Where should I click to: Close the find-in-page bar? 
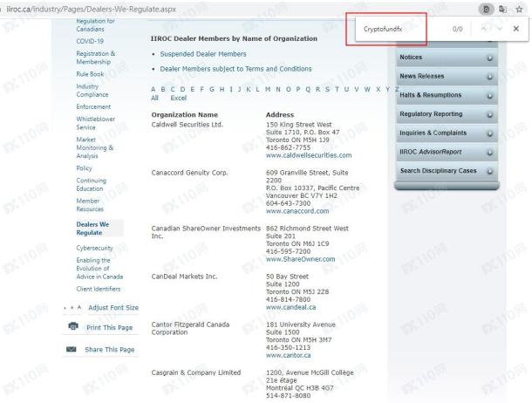[x=515, y=29]
